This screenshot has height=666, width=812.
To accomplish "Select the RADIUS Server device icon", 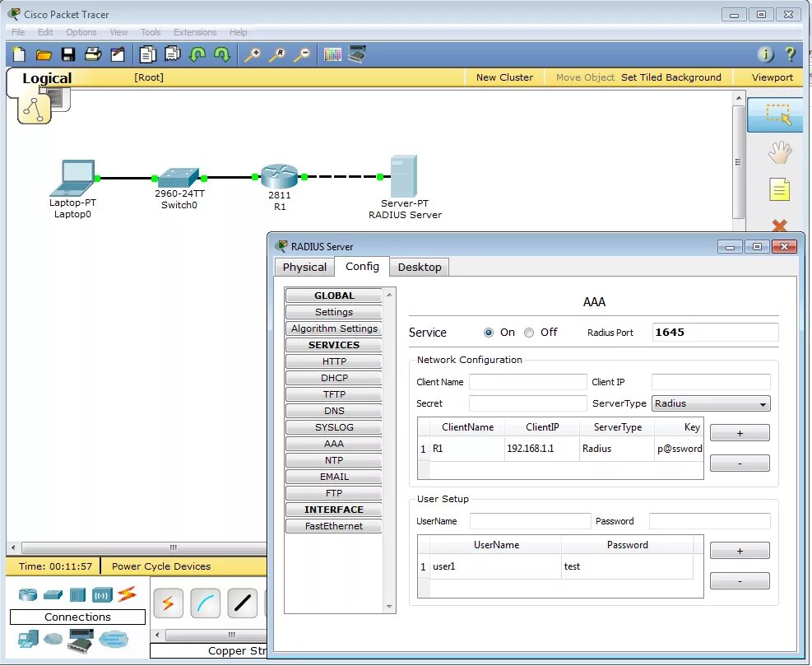I will click(x=404, y=176).
